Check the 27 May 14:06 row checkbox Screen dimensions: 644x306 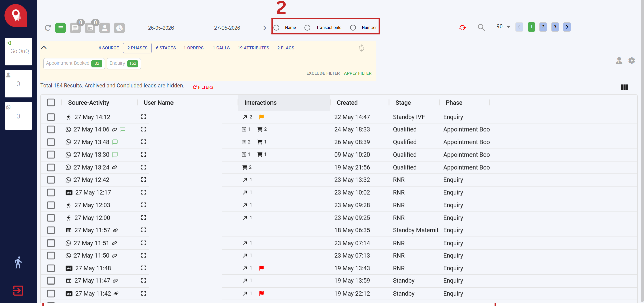click(51, 129)
